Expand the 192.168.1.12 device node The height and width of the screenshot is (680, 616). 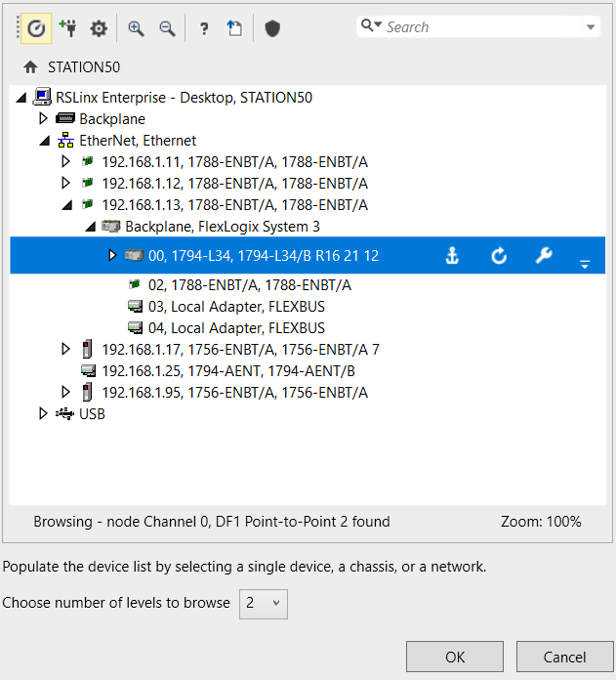[65, 183]
